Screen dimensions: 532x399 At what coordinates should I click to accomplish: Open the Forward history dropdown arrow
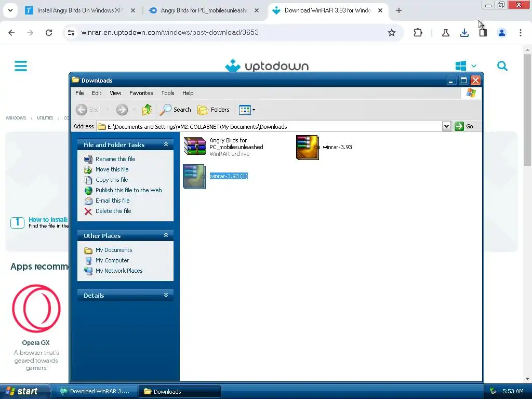[135, 110]
